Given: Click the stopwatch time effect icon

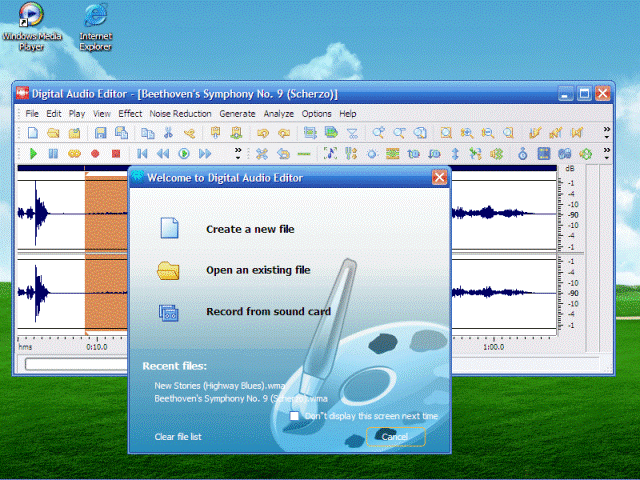Looking at the screenshot, I should [x=522, y=154].
